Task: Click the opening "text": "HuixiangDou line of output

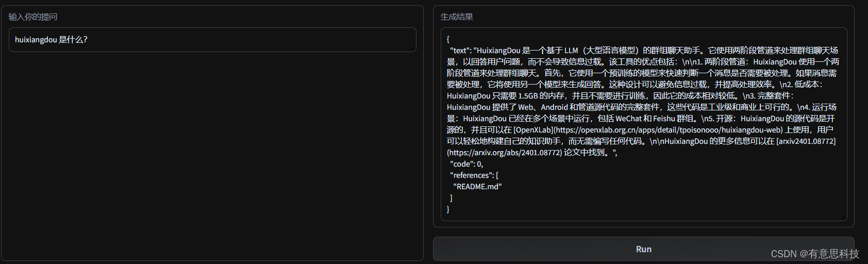Action: click(x=644, y=51)
